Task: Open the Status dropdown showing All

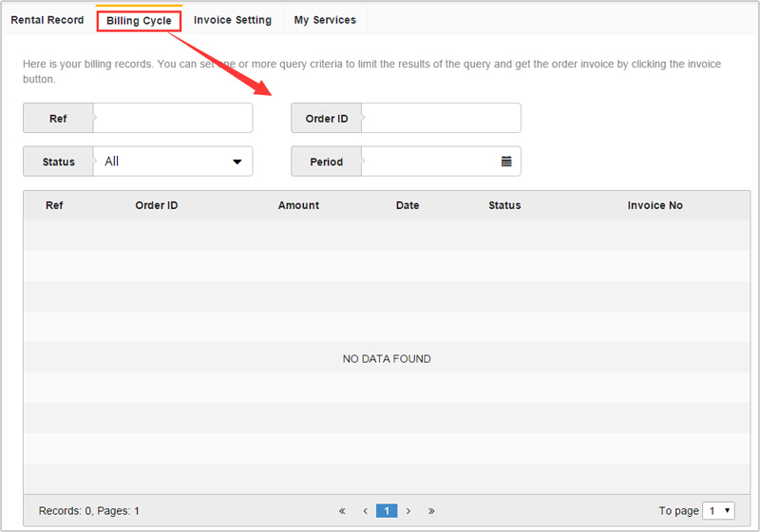Action: point(173,161)
